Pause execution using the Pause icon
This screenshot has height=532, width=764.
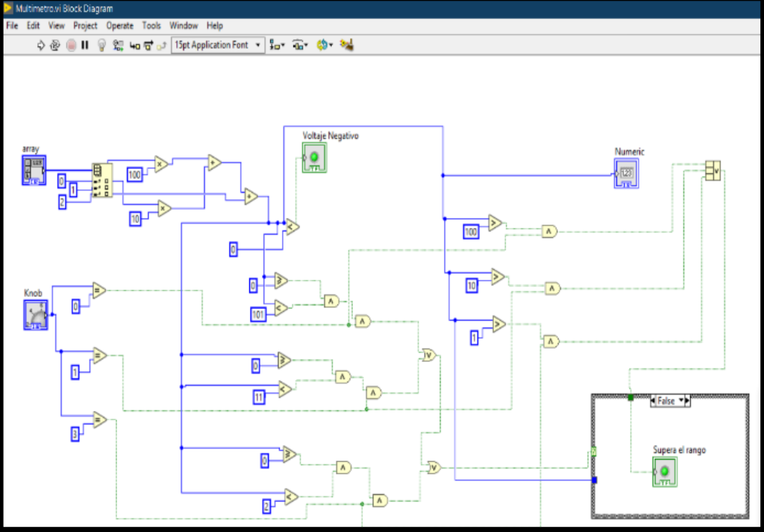click(84, 45)
